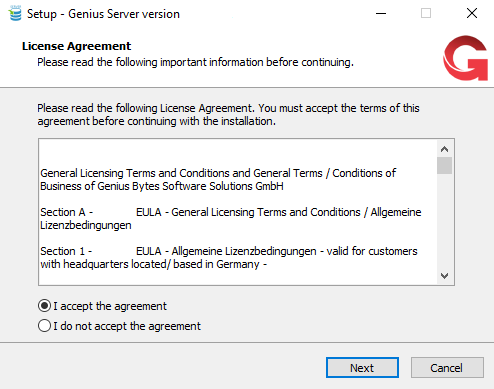The width and height of the screenshot is (494, 389).
Task: Click inside the license agreement text box
Action: tap(237, 212)
